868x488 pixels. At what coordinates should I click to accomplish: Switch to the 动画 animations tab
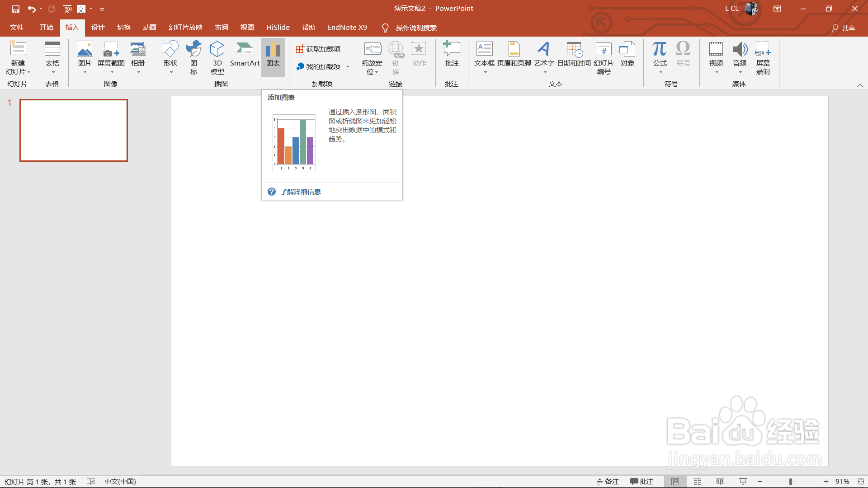[150, 28]
